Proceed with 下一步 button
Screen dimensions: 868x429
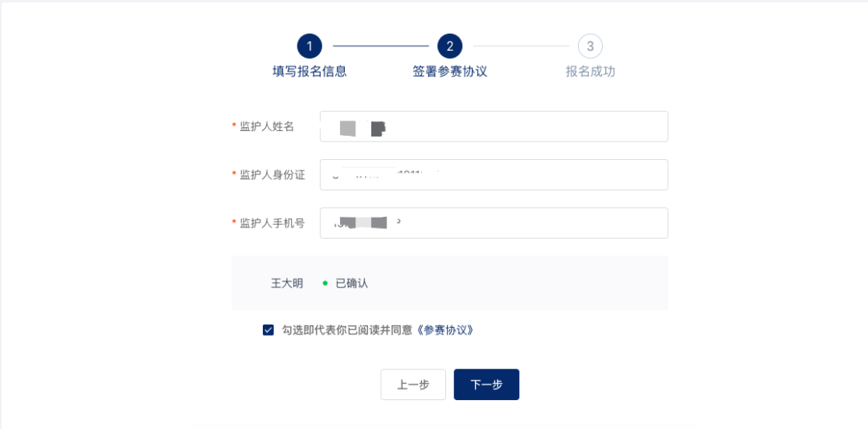pyautogui.click(x=486, y=384)
